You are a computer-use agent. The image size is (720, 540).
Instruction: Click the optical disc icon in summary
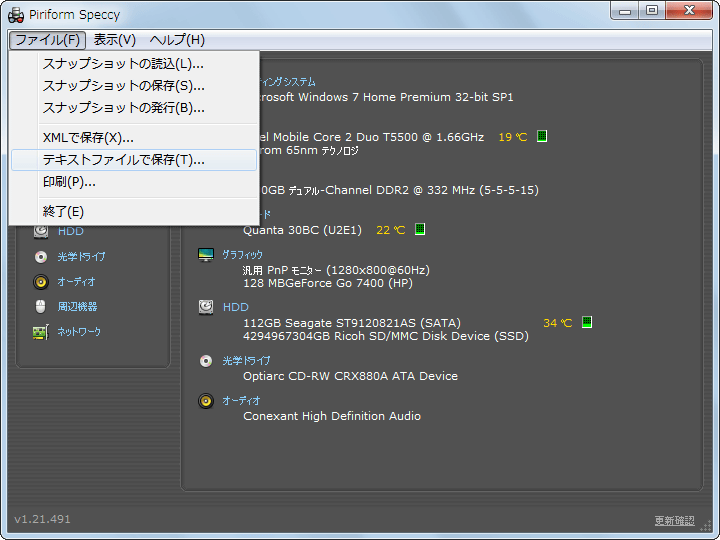tap(206, 361)
